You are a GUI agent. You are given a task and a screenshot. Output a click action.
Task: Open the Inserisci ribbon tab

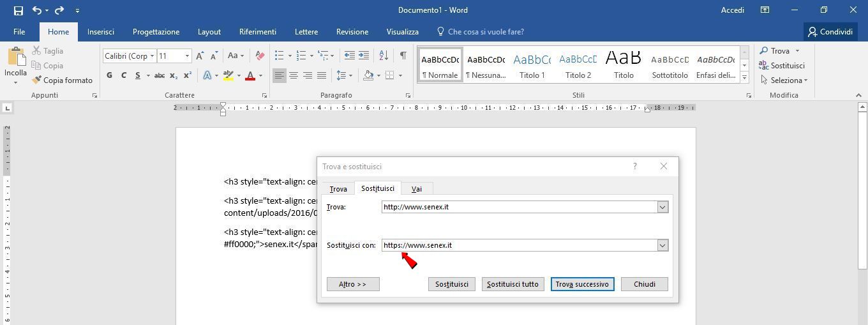(x=101, y=32)
